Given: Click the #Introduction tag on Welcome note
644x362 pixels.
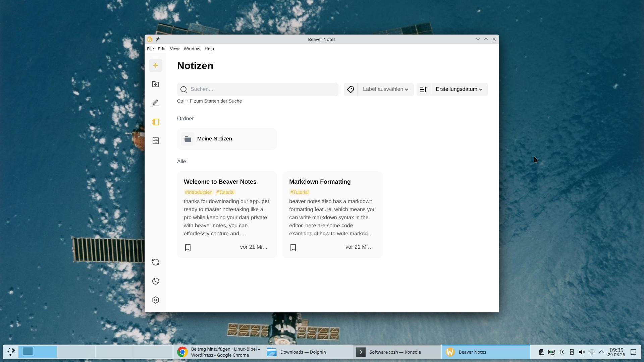Looking at the screenshot, I should coord(199,192).
